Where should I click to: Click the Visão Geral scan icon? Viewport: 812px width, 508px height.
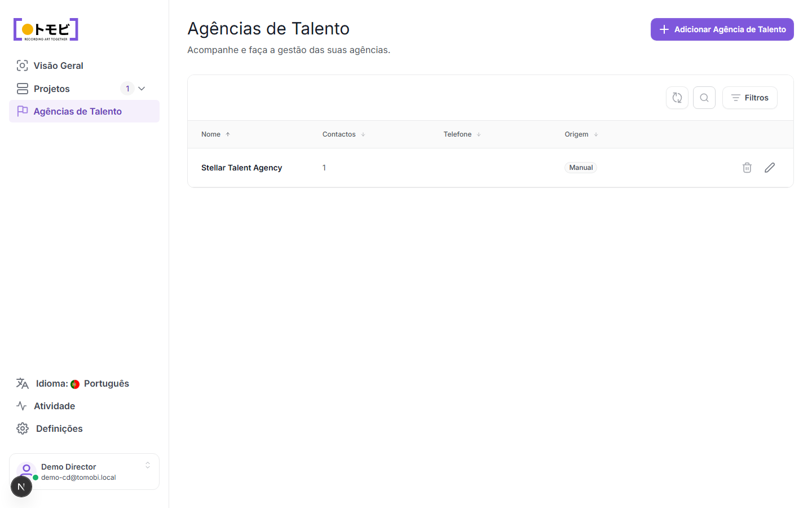(x=22, y=65)
